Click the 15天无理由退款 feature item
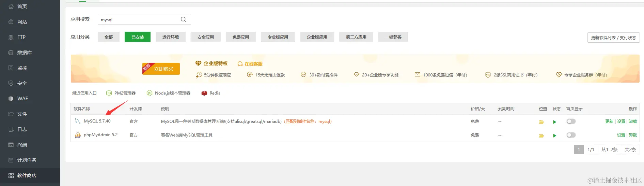The width and height of the screenshot is (644, 186). click(x=266, y=75)
